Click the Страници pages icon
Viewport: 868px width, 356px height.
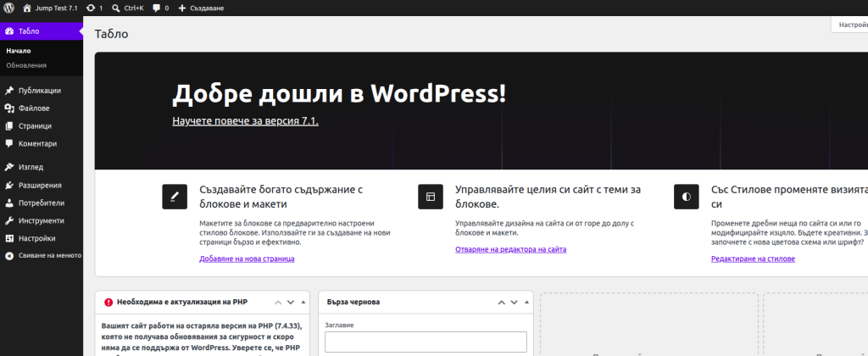pos(8,126)
